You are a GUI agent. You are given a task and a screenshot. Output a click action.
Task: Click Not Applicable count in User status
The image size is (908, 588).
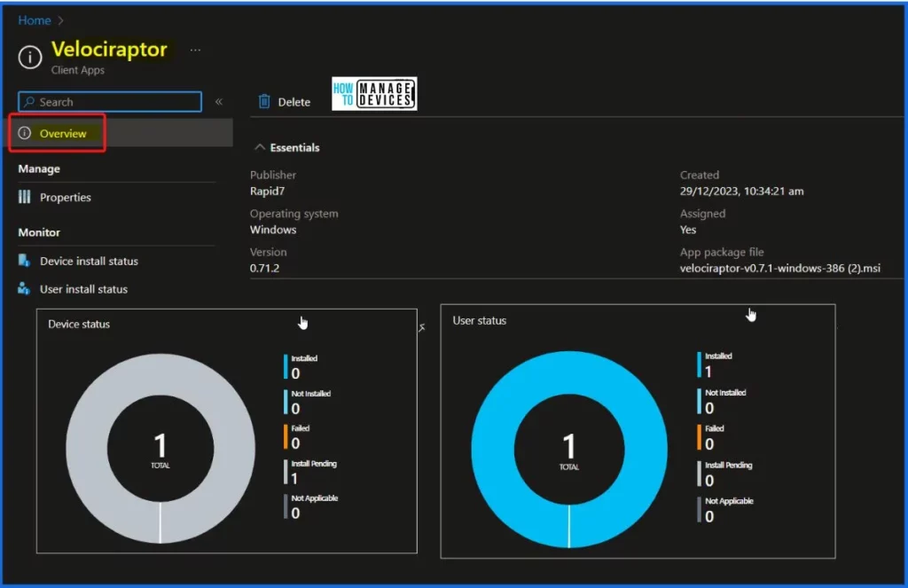(x=709, y=517)
